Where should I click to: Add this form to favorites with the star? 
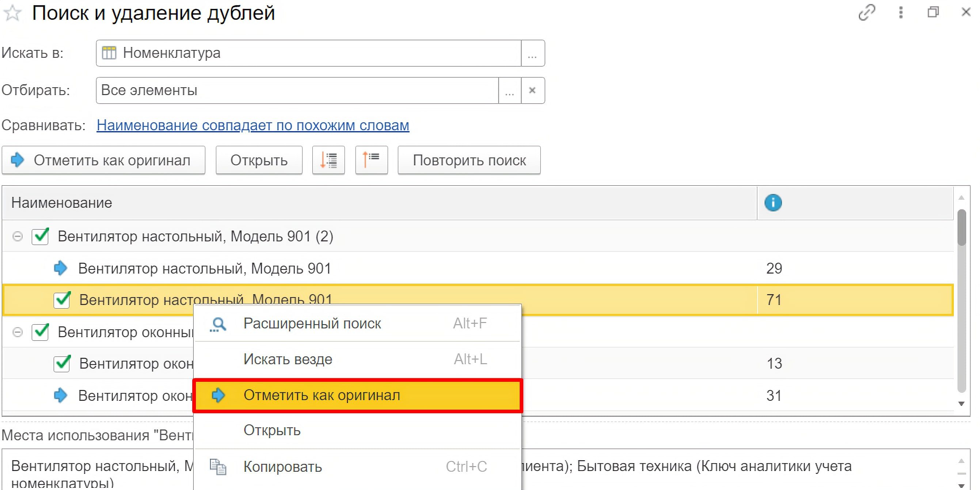pos(12,13)
